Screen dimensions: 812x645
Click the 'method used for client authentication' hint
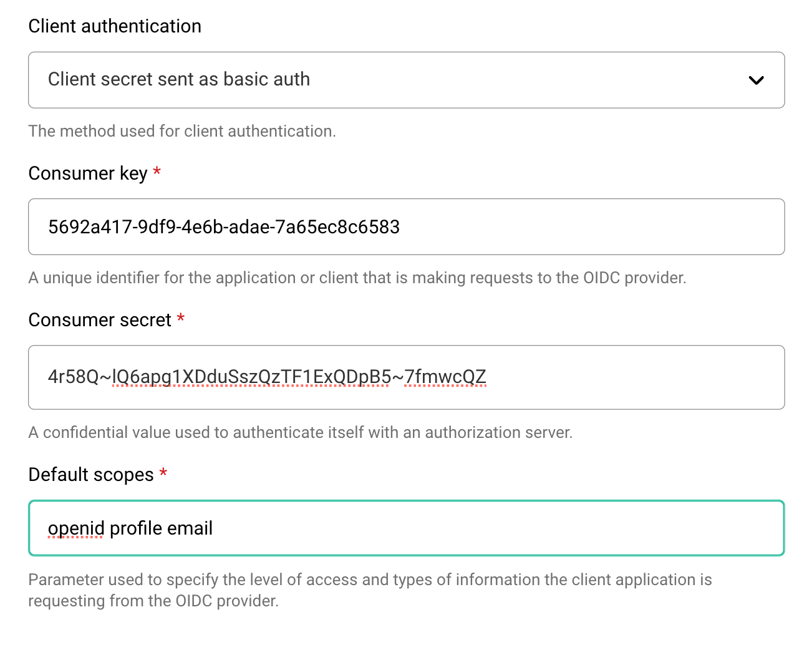pos(182,131)
